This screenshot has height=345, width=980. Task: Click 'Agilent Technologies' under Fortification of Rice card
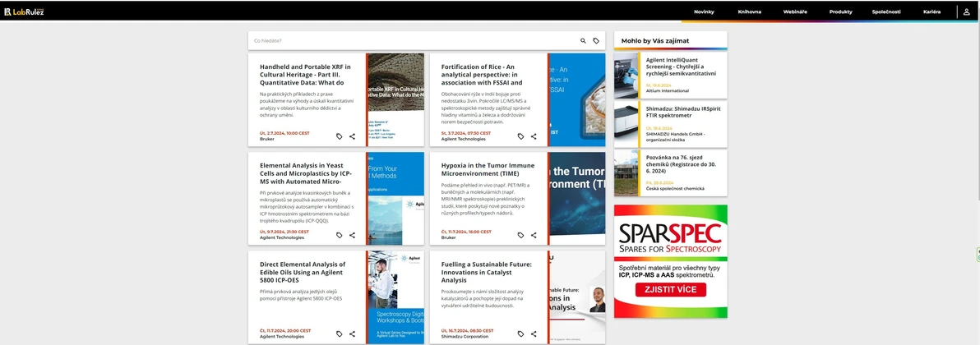tap(463, 140)
